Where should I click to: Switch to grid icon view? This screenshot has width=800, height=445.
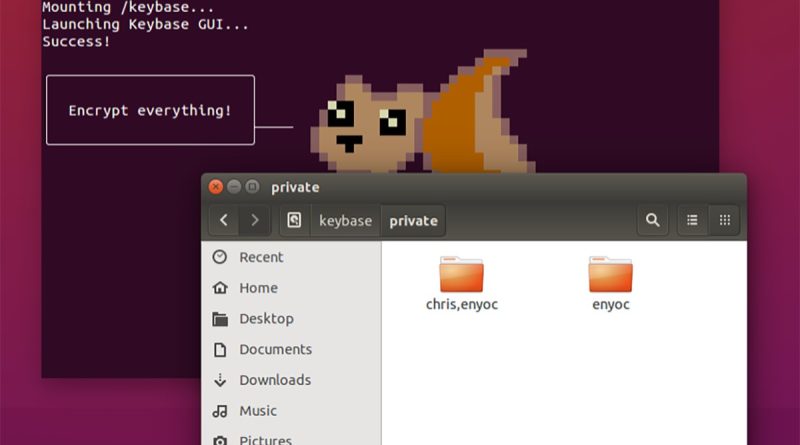click(x=724, y=220)
